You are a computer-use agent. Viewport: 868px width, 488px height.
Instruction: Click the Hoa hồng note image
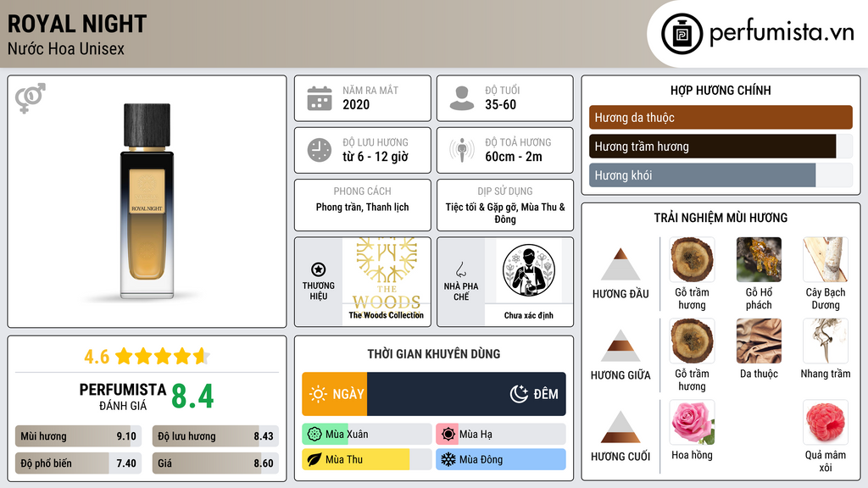(x=692, y=422)
